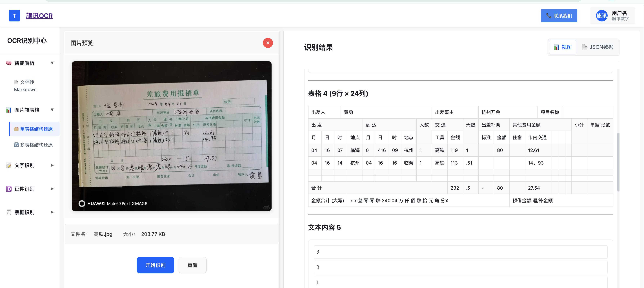Click the blue T logo icon
644x288 pixels.
(x=14, y=16)
